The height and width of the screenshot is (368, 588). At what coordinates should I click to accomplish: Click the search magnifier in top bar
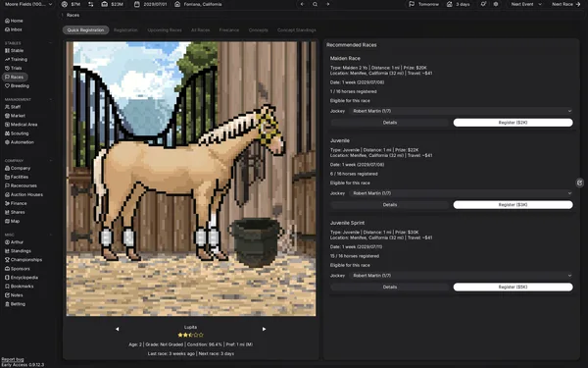point(315,4)
